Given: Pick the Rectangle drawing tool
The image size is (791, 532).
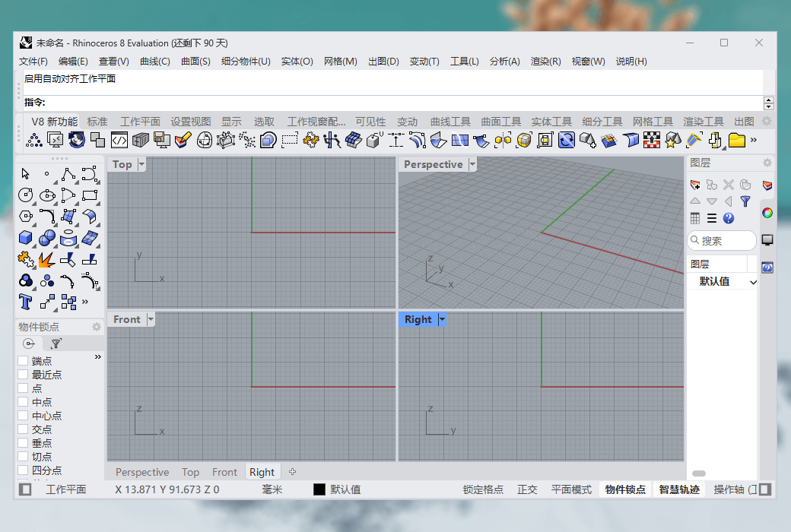Looking at the screenshot, I should click(x=90, y=195).
